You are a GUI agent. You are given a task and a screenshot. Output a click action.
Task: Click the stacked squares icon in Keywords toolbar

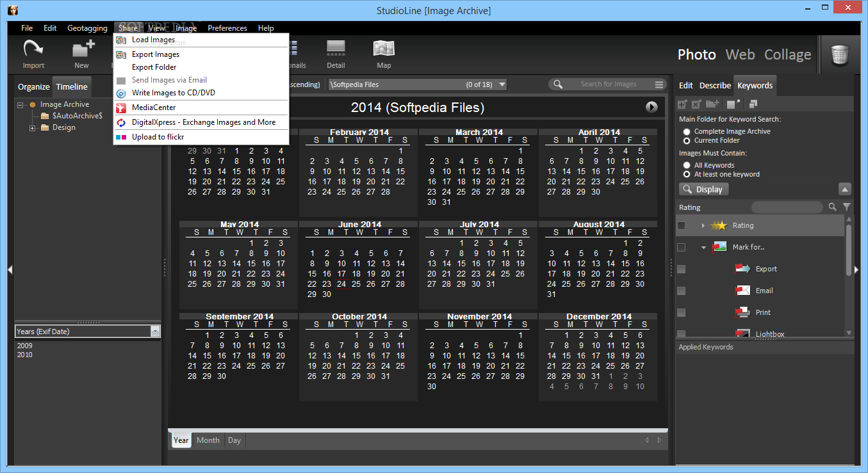coord(753,104)
